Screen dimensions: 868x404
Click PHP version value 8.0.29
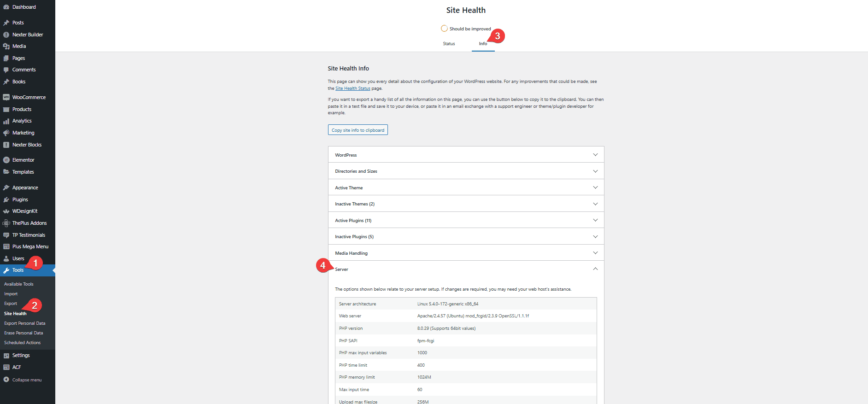coord(446,328)
